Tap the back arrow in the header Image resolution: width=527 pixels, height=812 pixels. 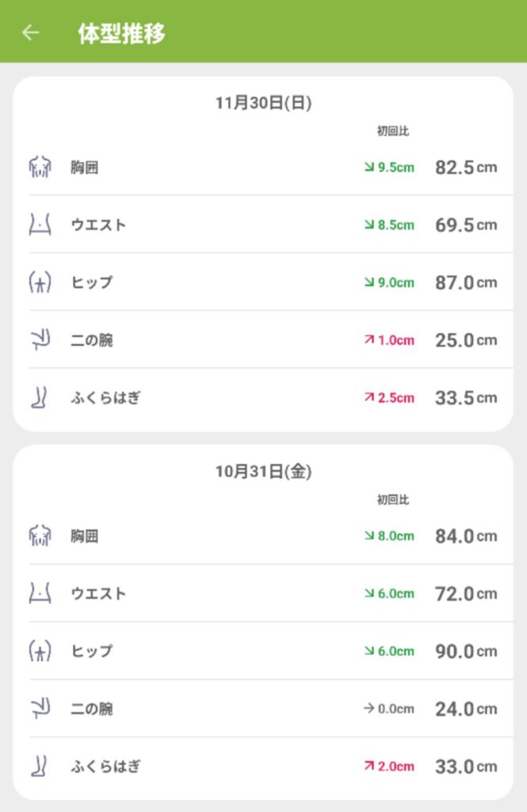pyautogui.click(x=30, y=33)
